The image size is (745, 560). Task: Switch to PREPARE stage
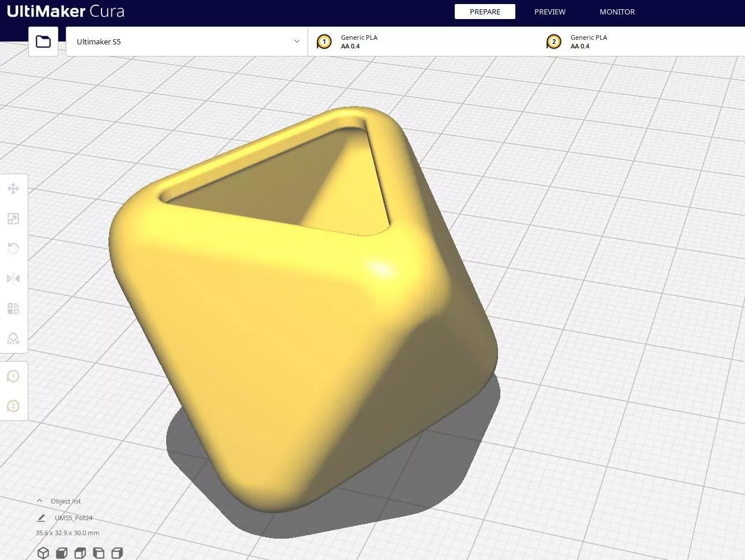click(x=485, y=12)
